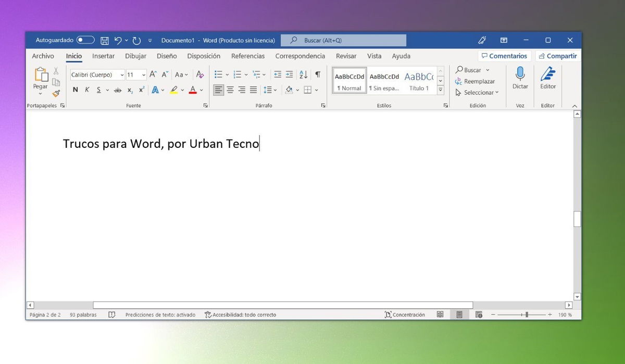
Task: Apply centered alignment from the Párrafo group
Action: click(x=230, y=90)
